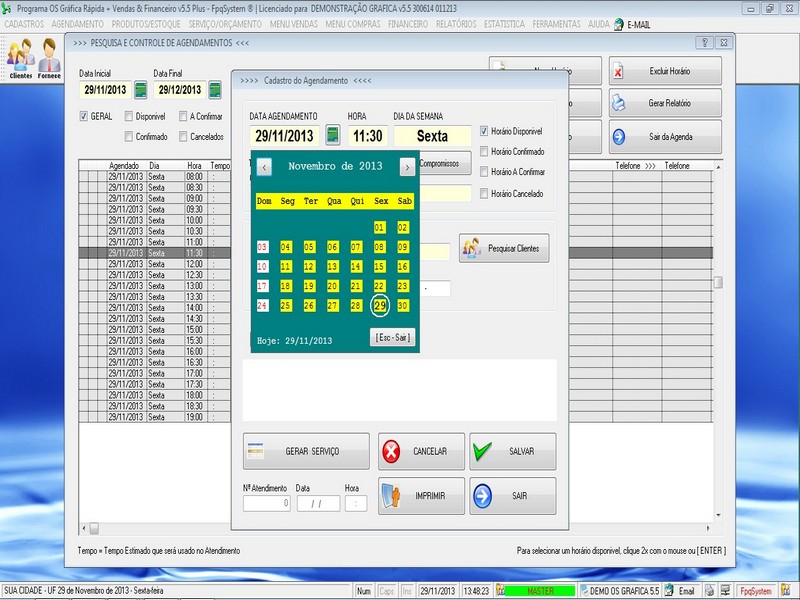
Task: Uncheck the GERAL filter checkbox
Action: 84,116
